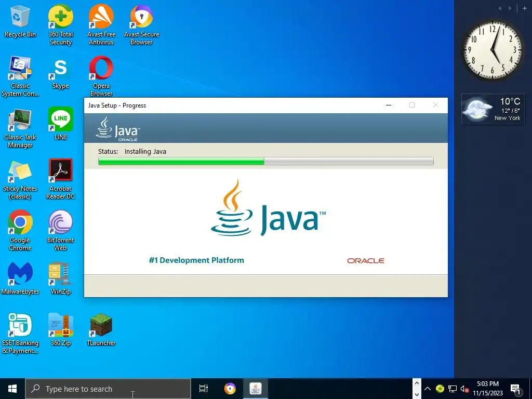The width and height of the screenshot is (532, 399).
Task: Click the sidebar add gadget plus button
Action: pos(525,8)
